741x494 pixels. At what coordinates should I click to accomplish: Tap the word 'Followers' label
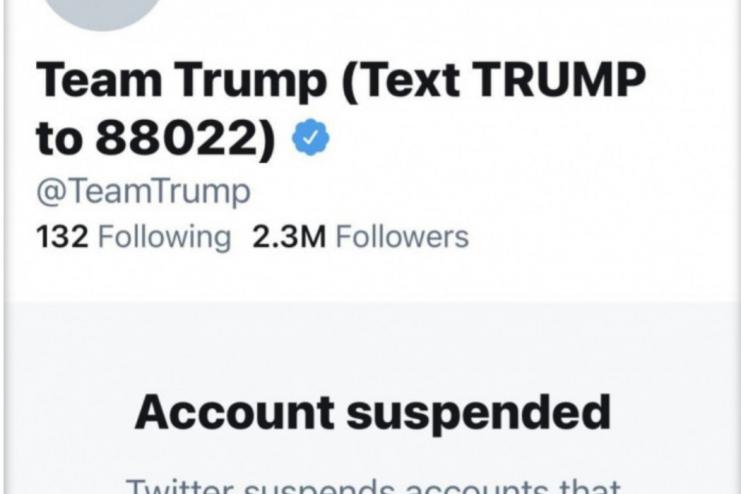click(x=402, y=237)
